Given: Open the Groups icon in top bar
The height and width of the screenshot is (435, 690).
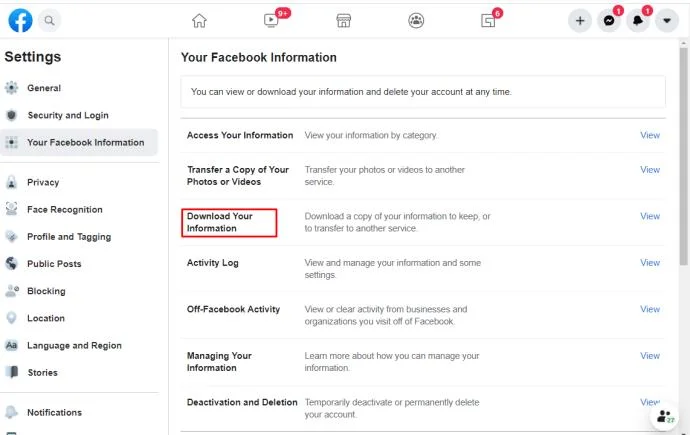Looking at the screenshot, I should click(416, 20).
